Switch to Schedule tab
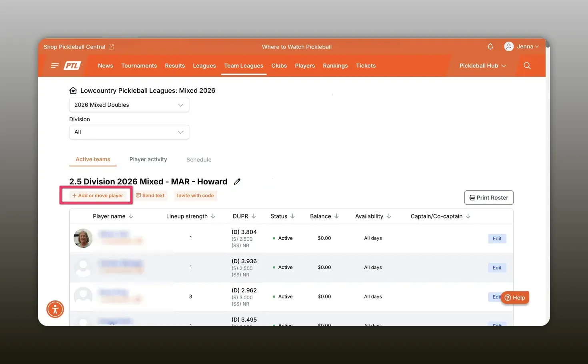Screen dimensions: 588x364 (199, 160)
